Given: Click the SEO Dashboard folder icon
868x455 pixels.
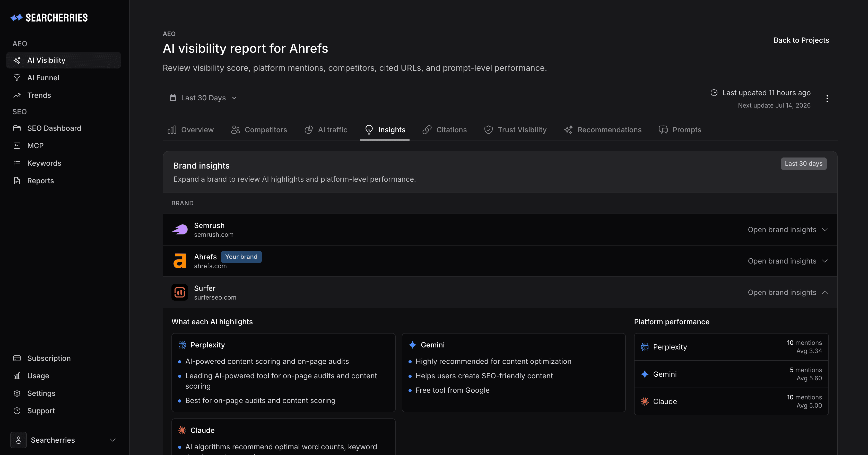Looking at the screenshot, I should (17, 128).
